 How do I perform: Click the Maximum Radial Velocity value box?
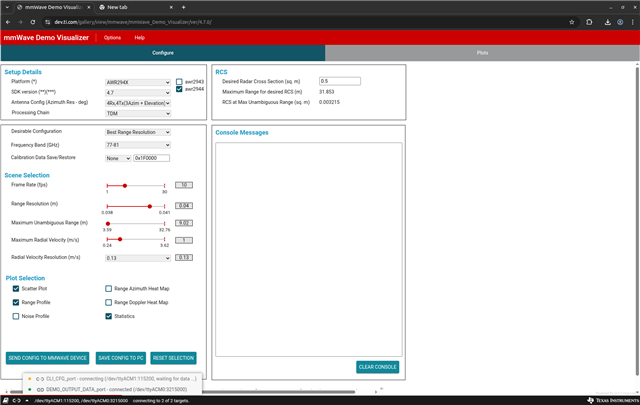[184, 240]
